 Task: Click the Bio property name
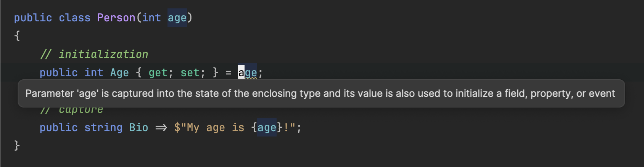click(x=138, y=127)
